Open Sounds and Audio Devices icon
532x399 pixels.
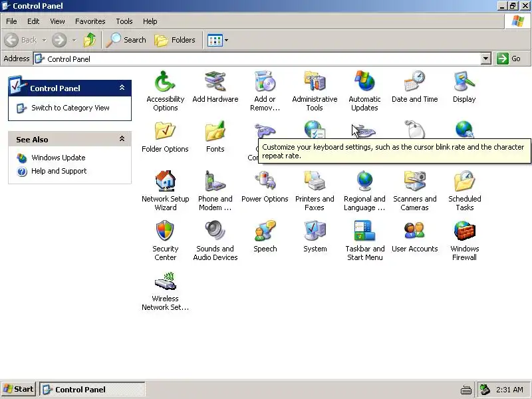pos(215,231)
